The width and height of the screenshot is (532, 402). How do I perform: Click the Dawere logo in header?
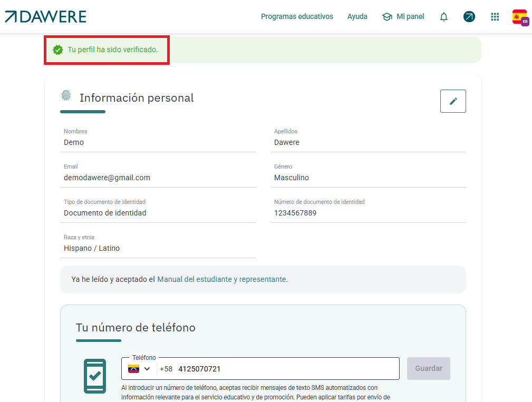pos(45,17)
